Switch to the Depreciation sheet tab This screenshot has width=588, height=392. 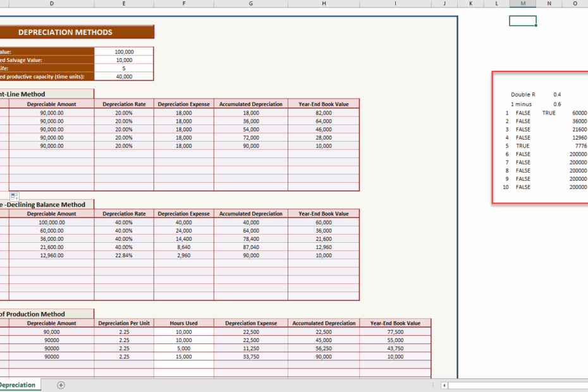pos(18,385)
